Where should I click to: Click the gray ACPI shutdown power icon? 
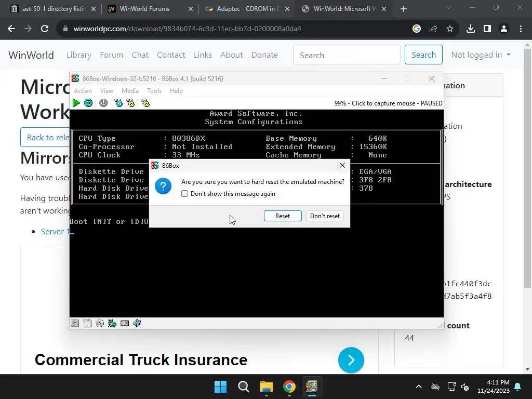point(103,103)
